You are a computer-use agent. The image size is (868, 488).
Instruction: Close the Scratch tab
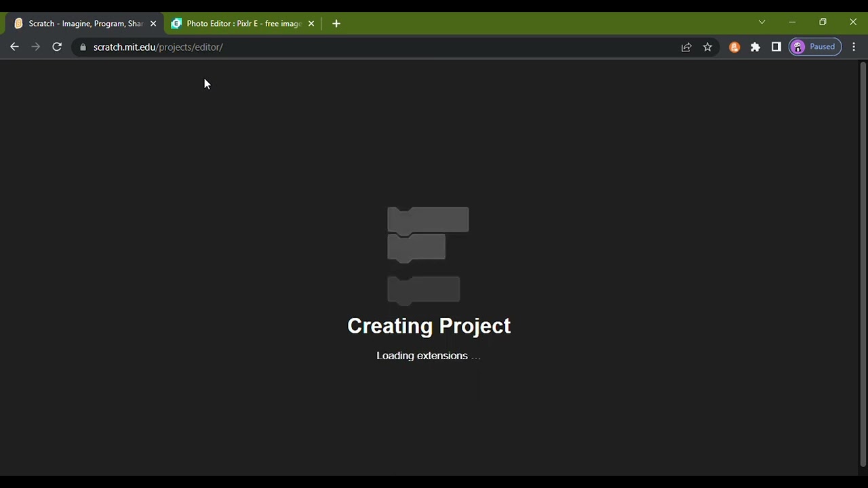click(153, 24)
